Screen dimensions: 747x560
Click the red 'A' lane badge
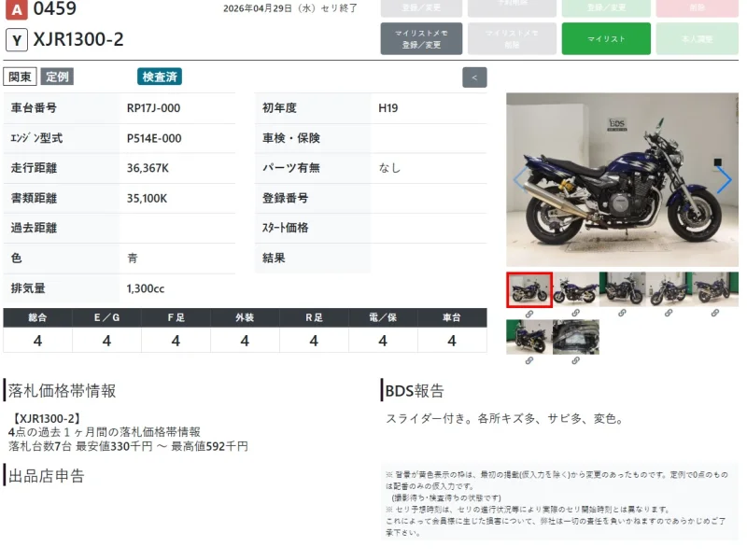coord(17,9)
